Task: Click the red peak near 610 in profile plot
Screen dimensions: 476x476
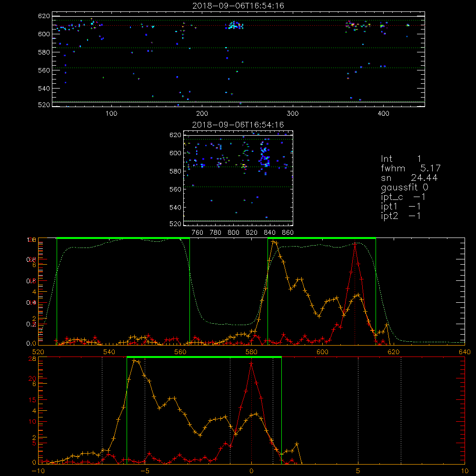Action: click(355, 244)
